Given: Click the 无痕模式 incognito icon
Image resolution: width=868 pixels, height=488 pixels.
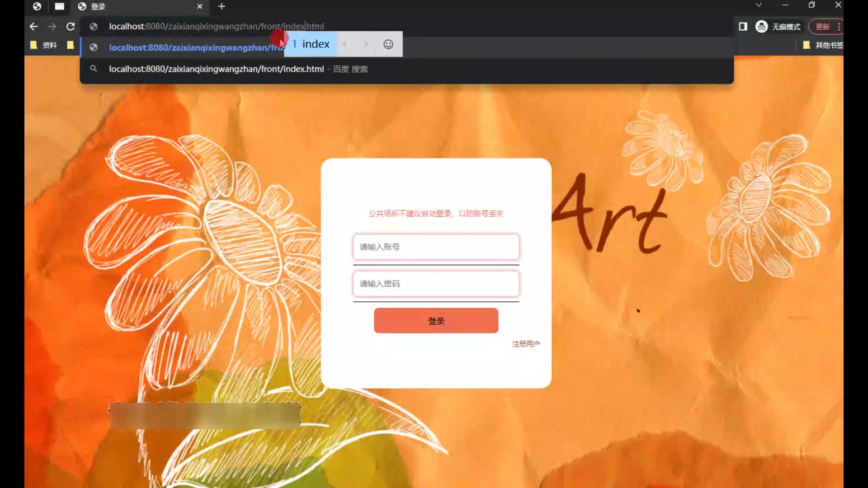Looking at the screenshot, I should click(x=762, y=27).
